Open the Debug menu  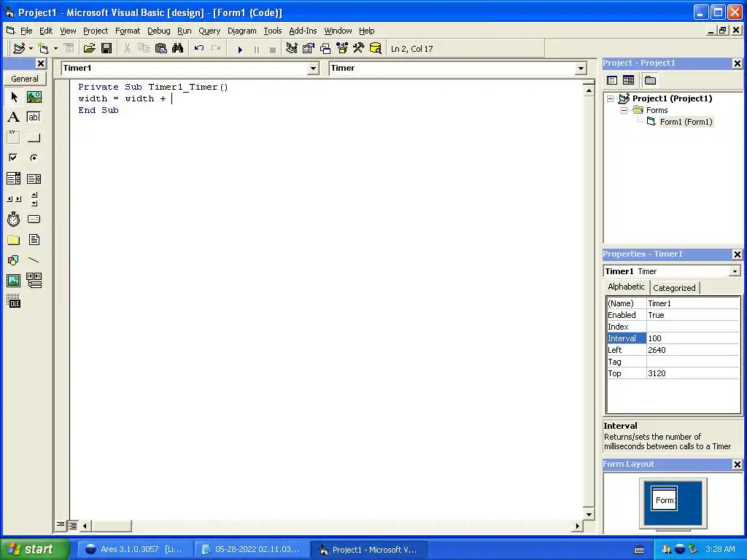click(x=158, y=31)
